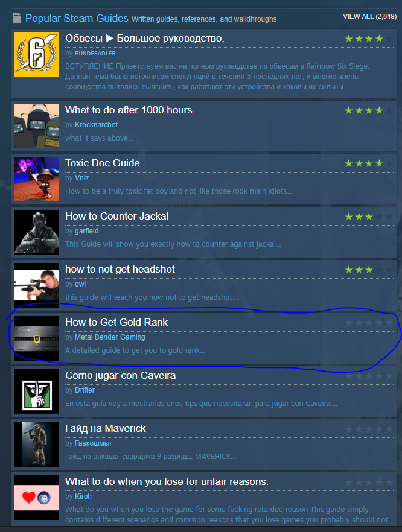Viewport: 402px width, 532px height.
Task: Open author Kiroh's profile link
Action: coord(83,496)
